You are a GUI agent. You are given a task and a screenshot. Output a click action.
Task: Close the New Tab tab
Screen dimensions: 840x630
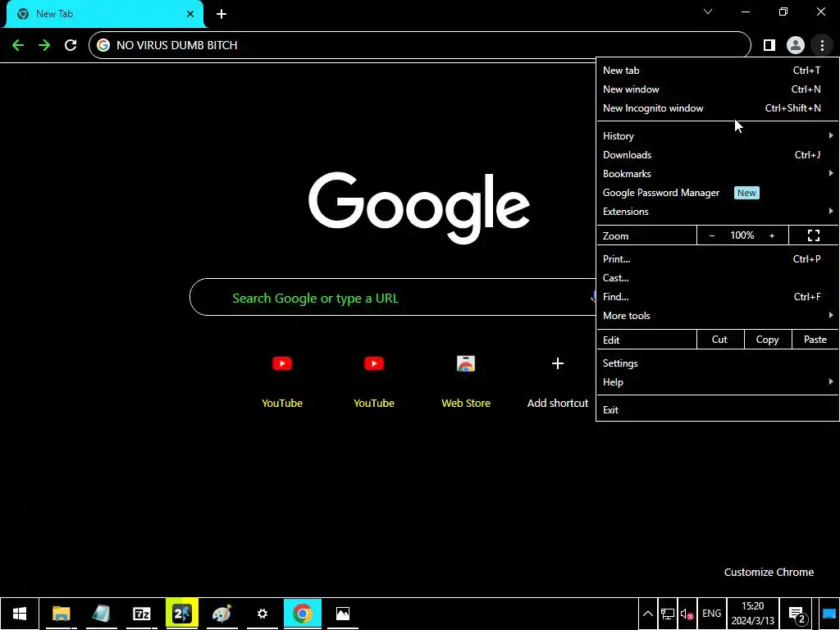point(190,14)
